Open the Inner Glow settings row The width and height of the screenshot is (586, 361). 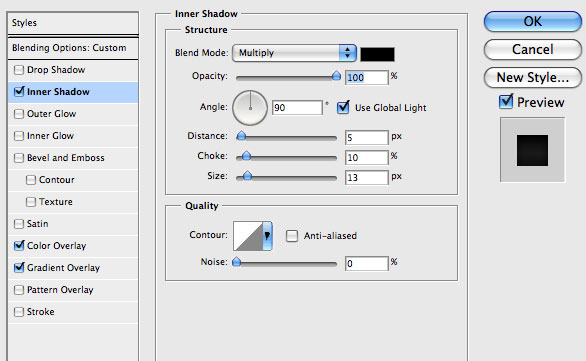pyautogui.click(x=73, y=136)
